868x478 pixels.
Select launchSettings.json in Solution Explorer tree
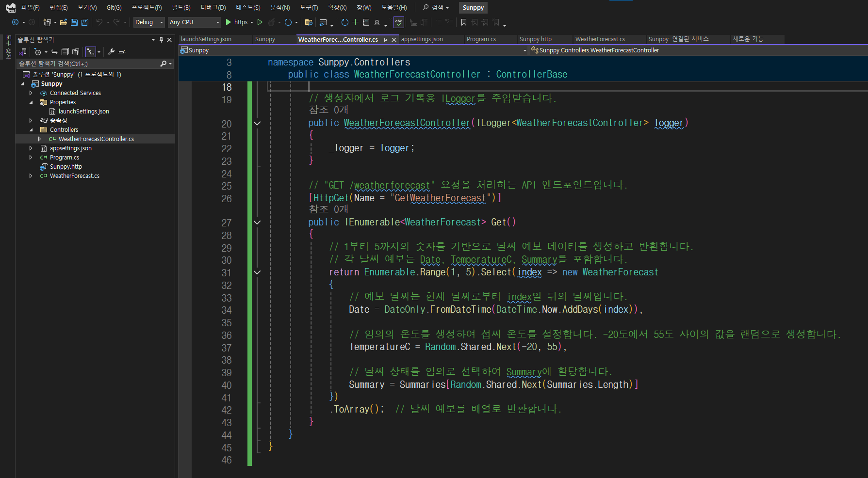click(x=84, y=112)
